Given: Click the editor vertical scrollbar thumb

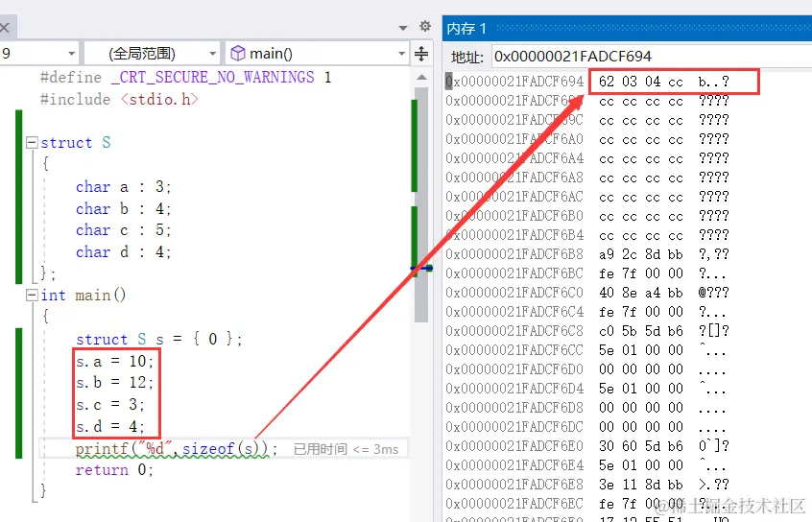Looking at the screenshot, I should click(x=421, y=204).
